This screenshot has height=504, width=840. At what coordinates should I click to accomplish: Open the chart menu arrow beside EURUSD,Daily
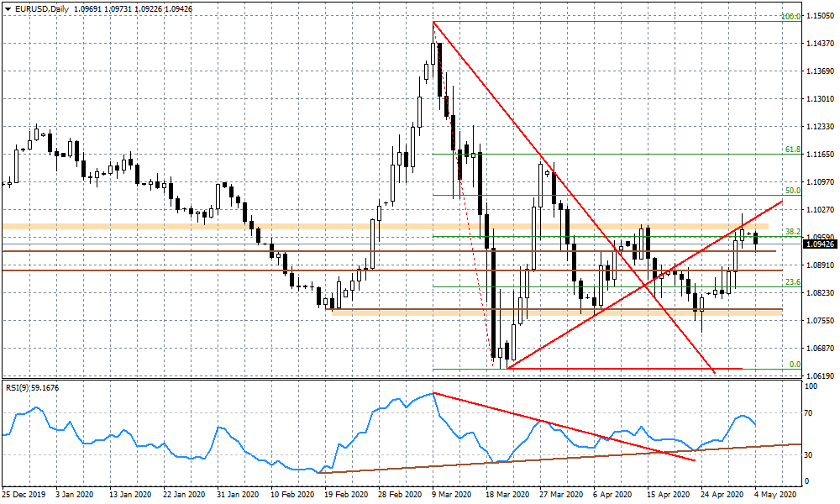[8, 9]
